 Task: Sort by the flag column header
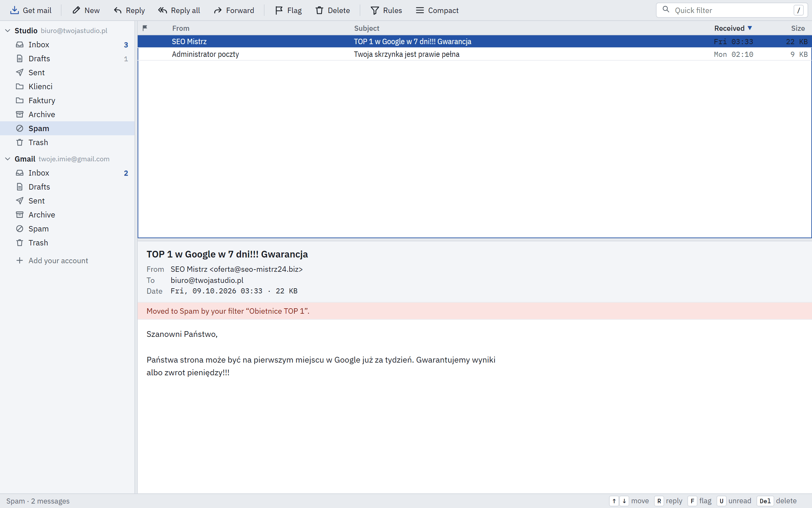click(x=145, y=28)
